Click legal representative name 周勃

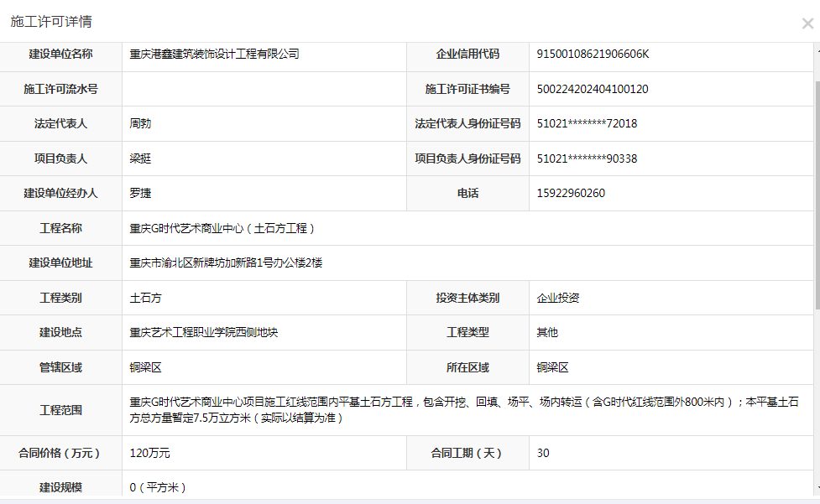coord(140,123)
